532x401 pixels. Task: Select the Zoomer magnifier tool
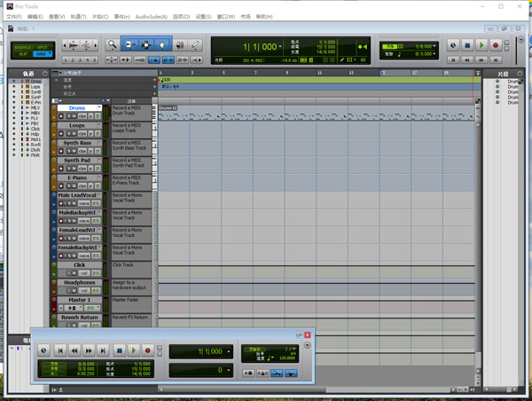tap(111, 43)
